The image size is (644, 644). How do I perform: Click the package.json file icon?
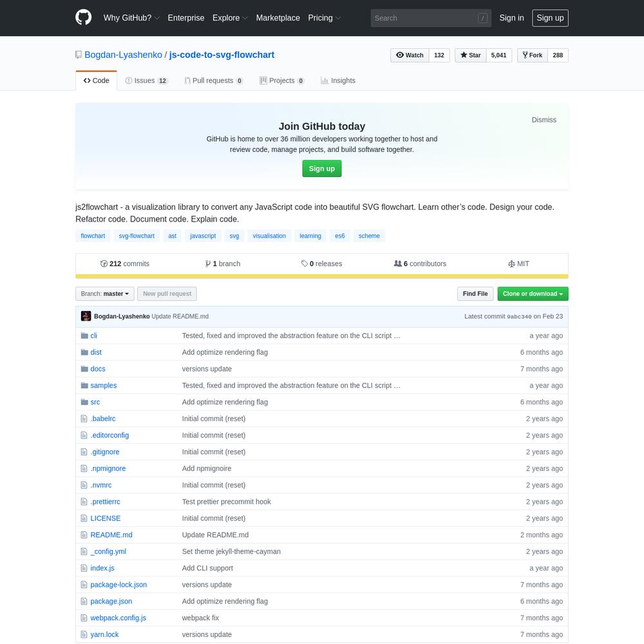[x=84, y=601]
